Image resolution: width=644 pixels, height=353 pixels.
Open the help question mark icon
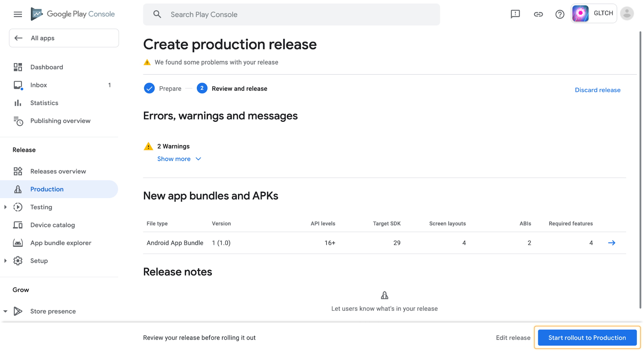click(560, 14)
